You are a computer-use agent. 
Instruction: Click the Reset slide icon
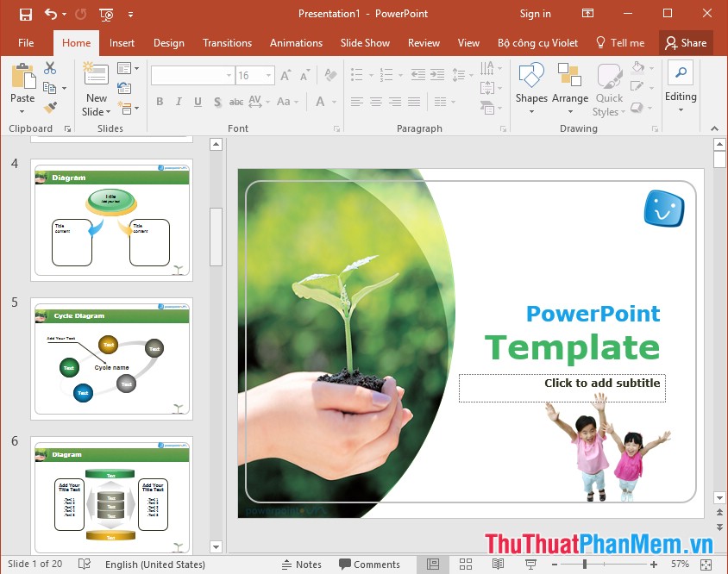(x=124, y=88)
